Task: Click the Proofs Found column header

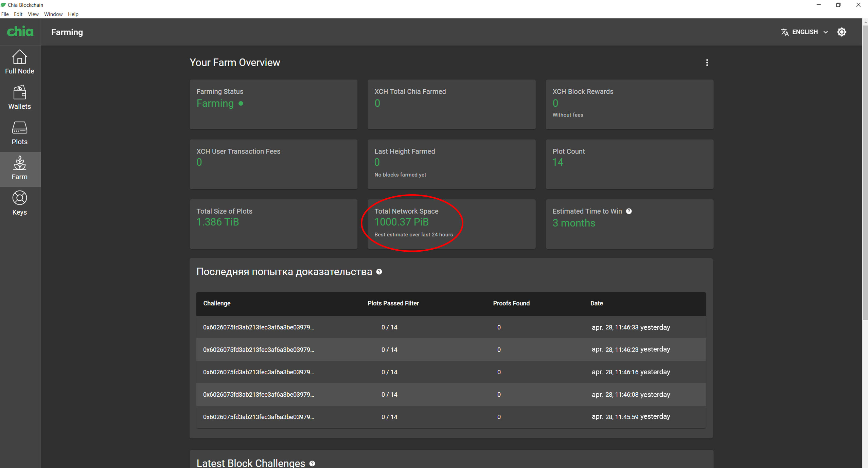Action: click(511, 303)
